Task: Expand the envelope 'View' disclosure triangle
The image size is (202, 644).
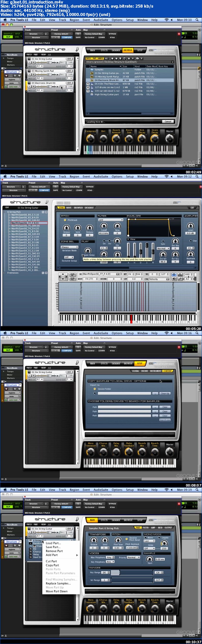Action: [x=128, y=239]
